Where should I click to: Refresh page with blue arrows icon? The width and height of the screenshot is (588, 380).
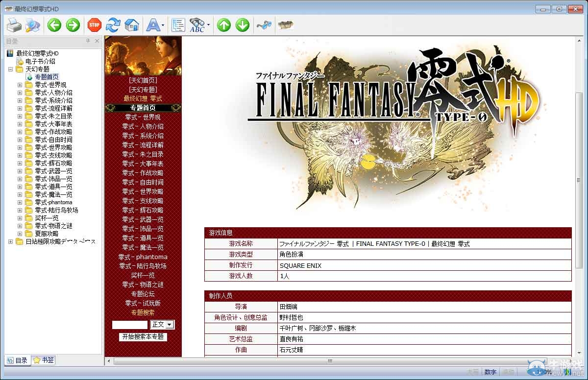[113, 24]
